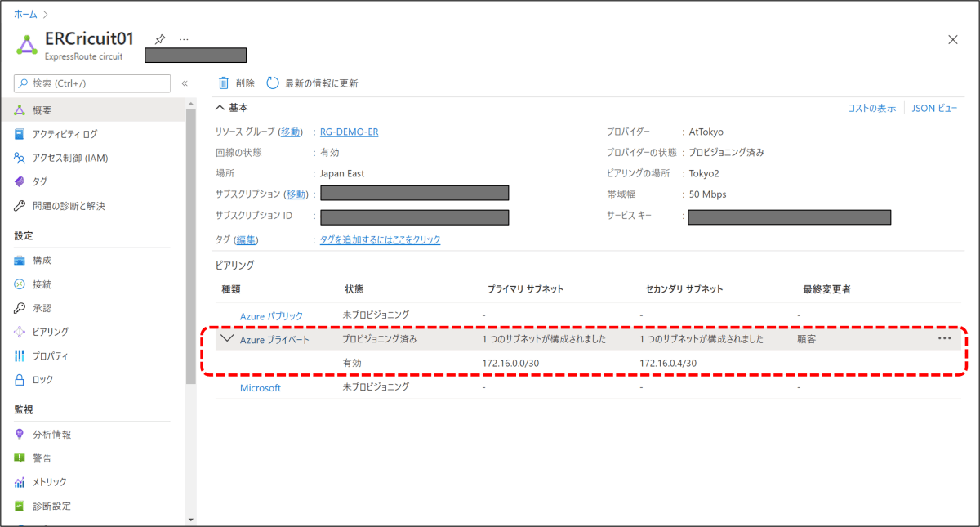Open the ellipsis menu on Azure プライベート row
Viewport: 980px width, 527px height.
(x=945, y=338)
